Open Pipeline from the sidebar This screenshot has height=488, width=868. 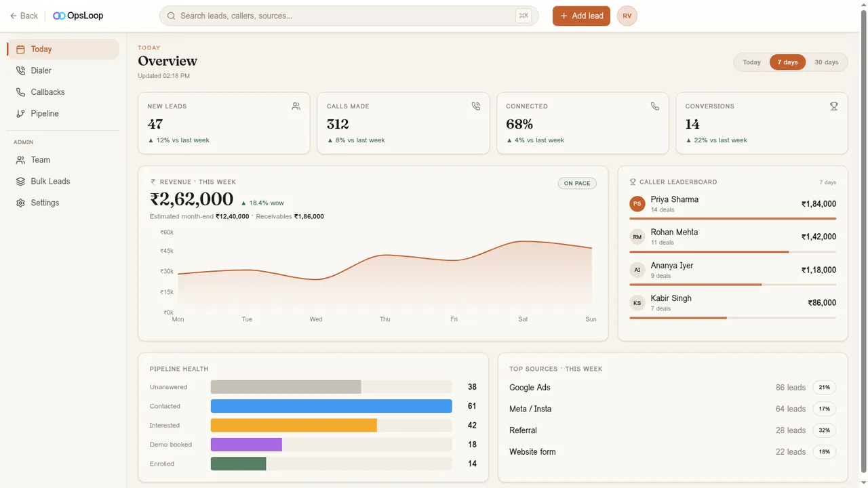(63, 113)
